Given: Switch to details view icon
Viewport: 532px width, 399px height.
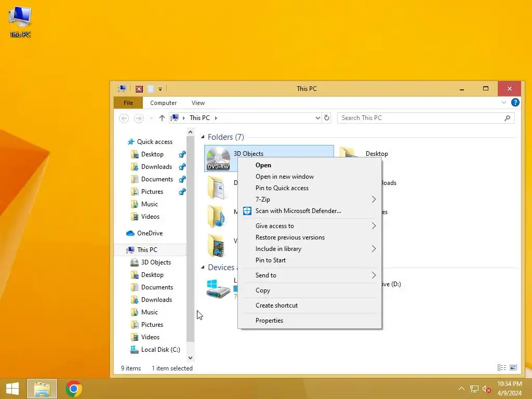Looking at the screenshot, I should 502,367.
